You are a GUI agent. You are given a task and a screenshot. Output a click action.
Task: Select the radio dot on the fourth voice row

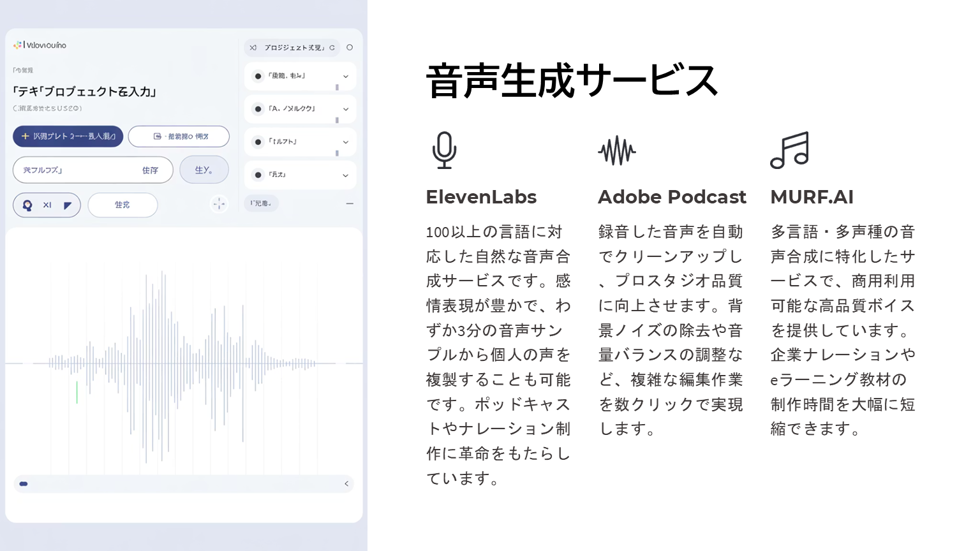(x=258, y=175)
